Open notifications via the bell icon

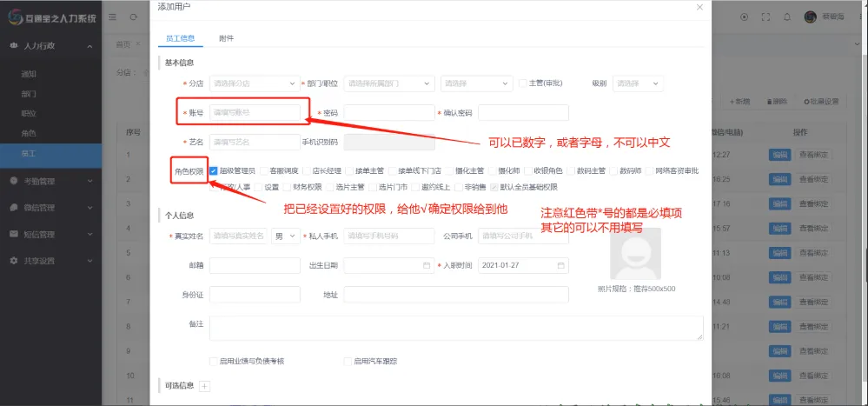(787, 17)
